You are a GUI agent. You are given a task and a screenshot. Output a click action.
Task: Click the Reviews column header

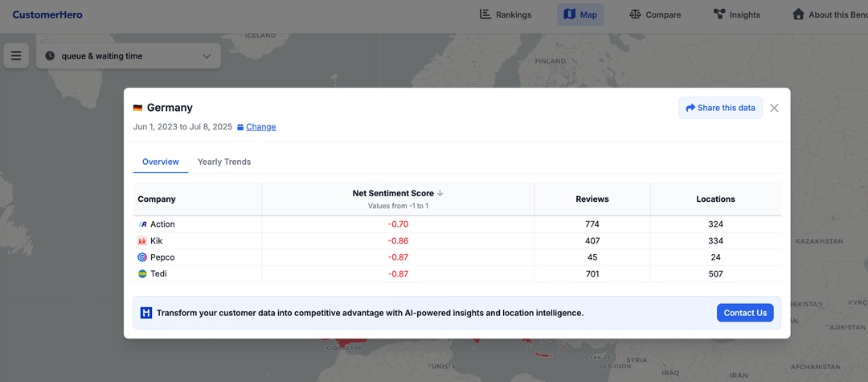pyautogui.click(x=592, y=199)
